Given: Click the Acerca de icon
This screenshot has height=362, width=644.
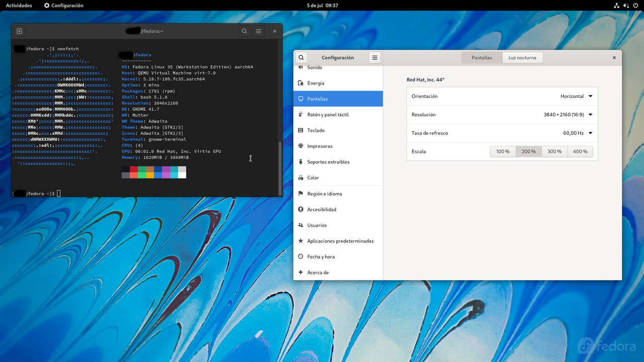Looking at the screenshot, I should tap(301, 273).
